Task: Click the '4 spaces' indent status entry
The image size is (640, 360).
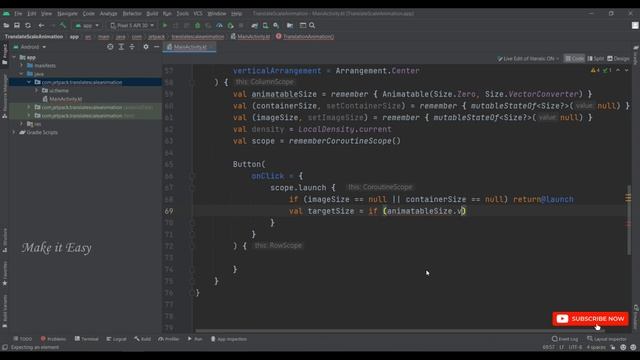Action: pos(596,347)
